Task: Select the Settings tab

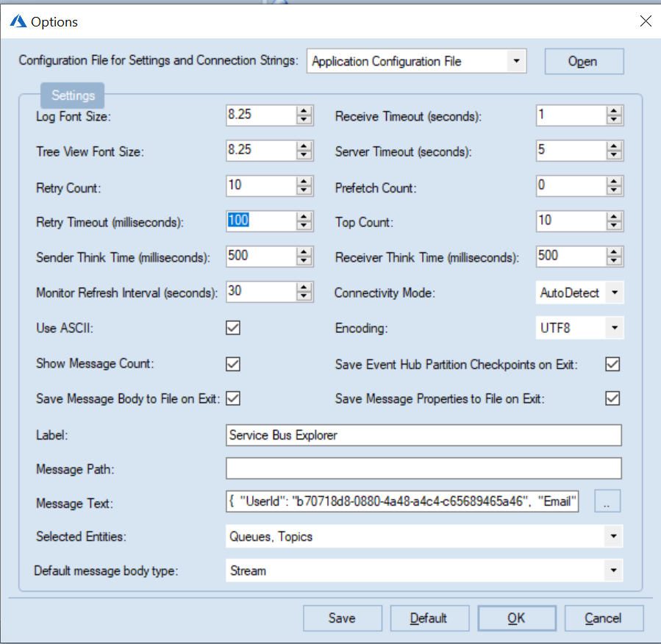Action: [x=71, y=96]
